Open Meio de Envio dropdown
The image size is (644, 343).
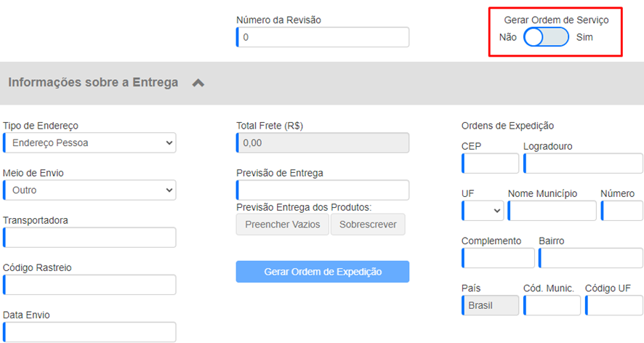(89, 190)
